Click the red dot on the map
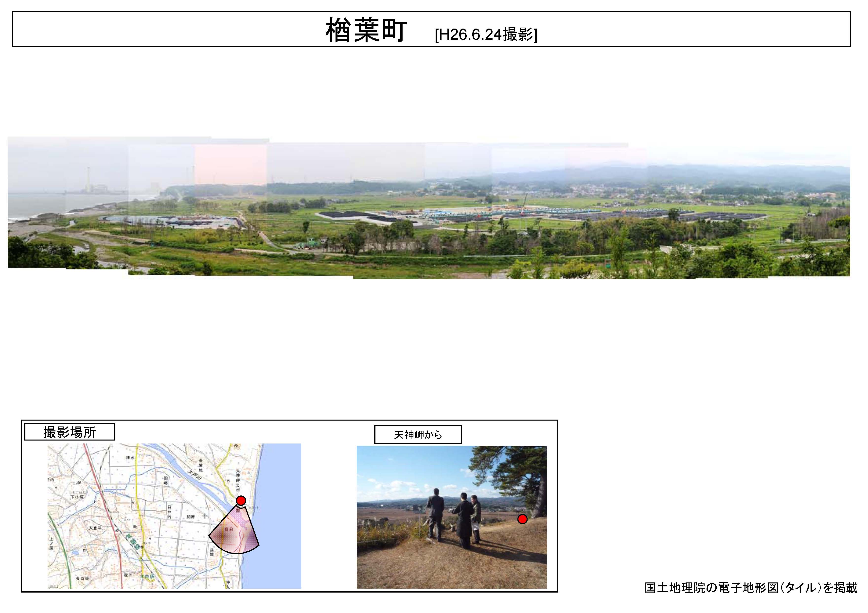The width and height of the screenshot is (868, 613). [x=241, y=500]
